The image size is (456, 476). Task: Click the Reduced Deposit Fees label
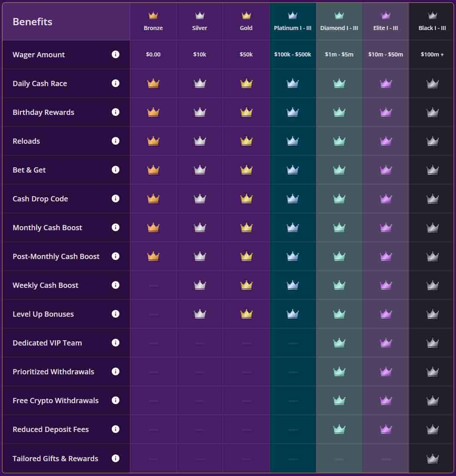click(50, 429)
